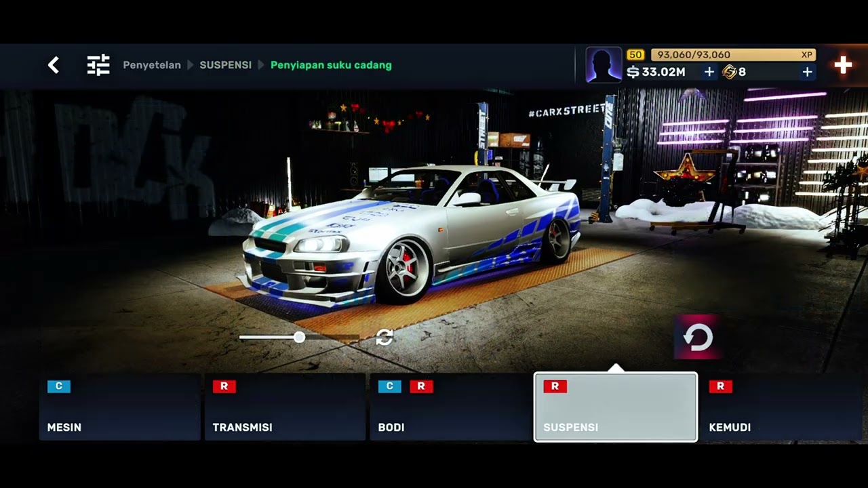The width and height of the screenshot is (868, 488).
Task: Click the pink undo reset button
Action: (698, 337)
